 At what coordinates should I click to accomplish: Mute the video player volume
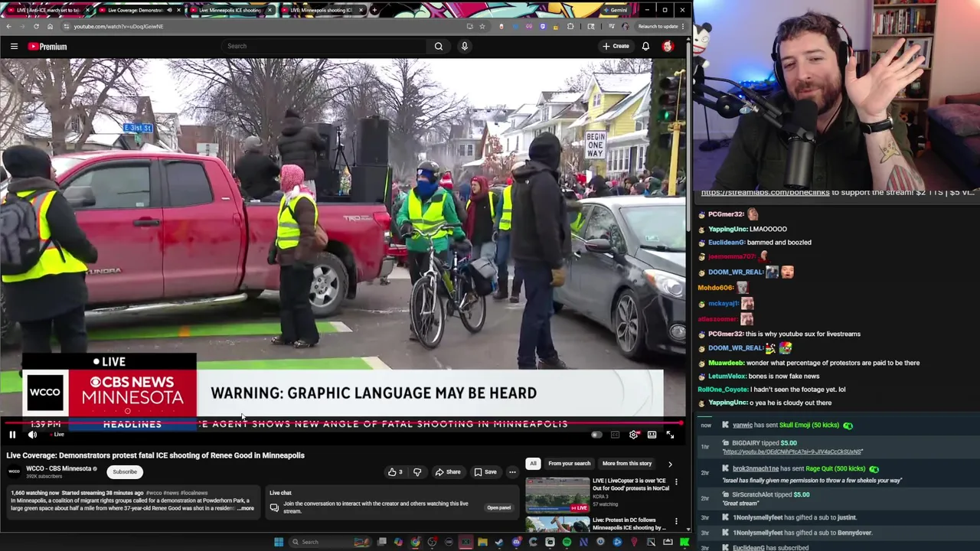32,435
